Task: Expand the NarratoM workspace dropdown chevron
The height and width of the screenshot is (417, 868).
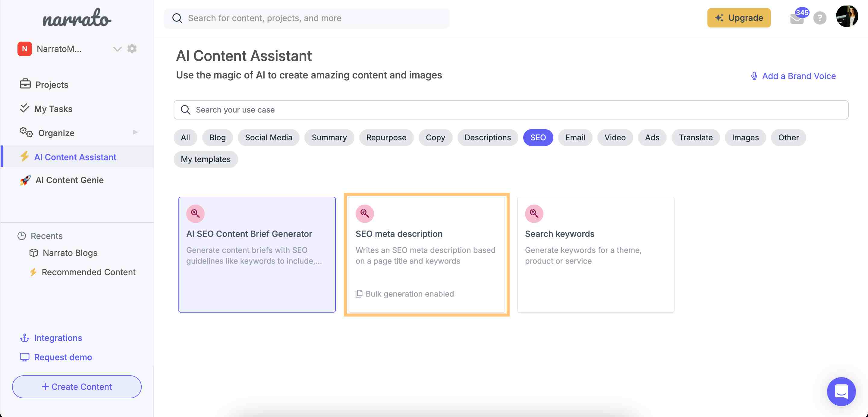Action: pos(117,49)
